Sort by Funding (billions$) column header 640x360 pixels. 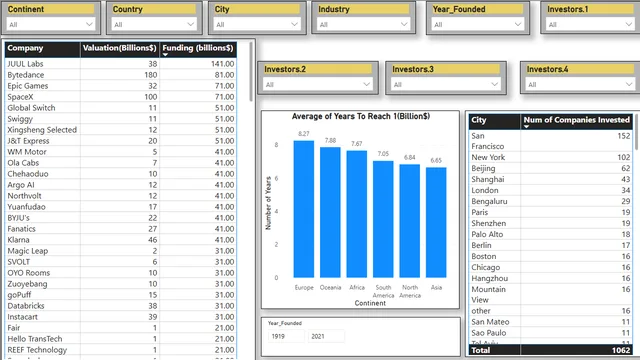[198, 48]
